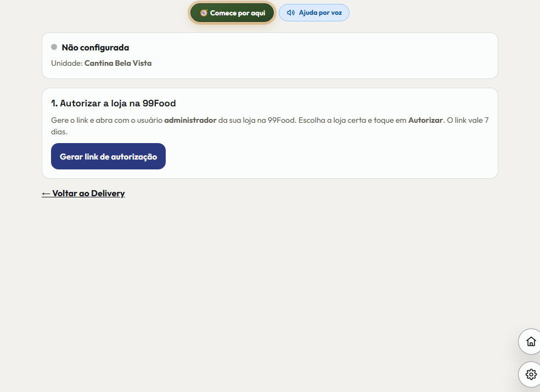The height and width of the screenshot is (392, 540).
Task: Activate Ajuda por voz help
Action: point(314,13)
